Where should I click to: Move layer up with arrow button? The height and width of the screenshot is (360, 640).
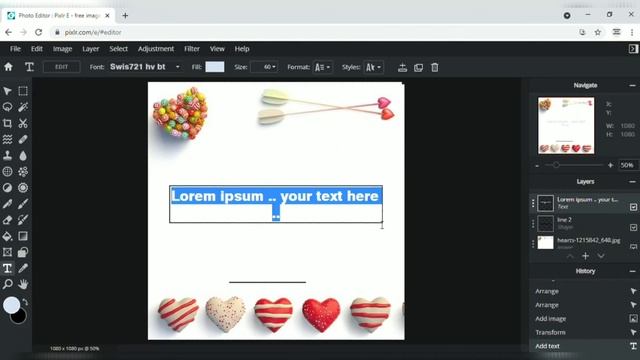tap(570, 256)
